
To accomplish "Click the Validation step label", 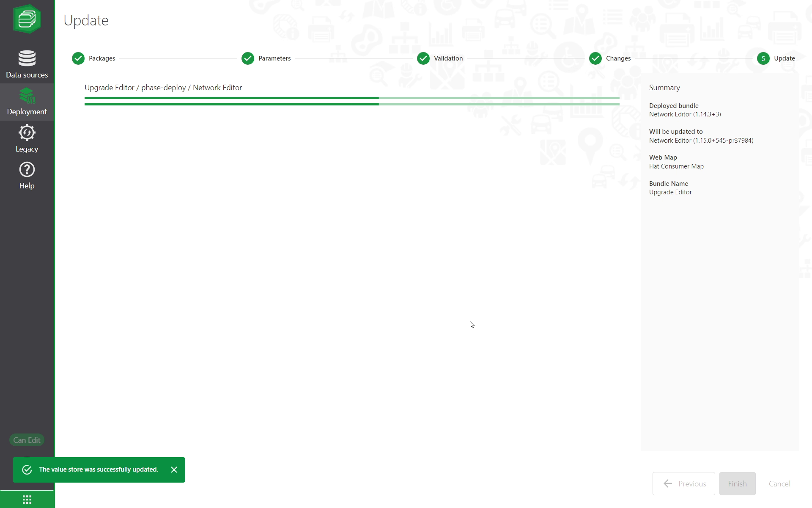I will (448, 58).
